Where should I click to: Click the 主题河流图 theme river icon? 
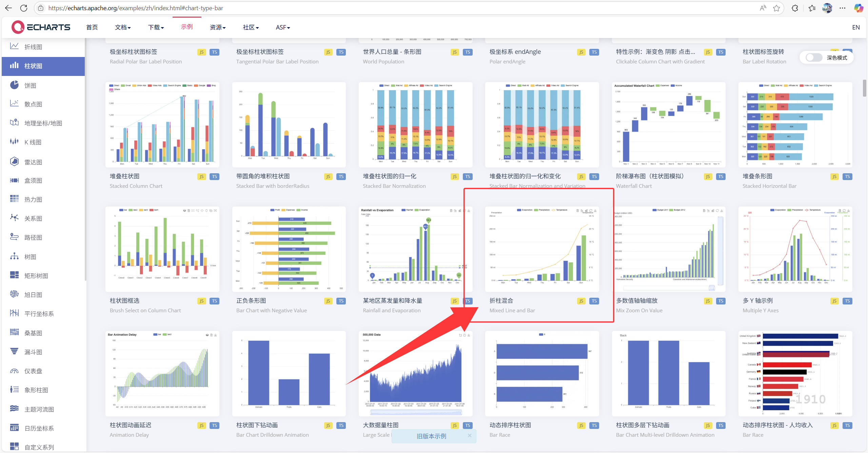point(14,409)
